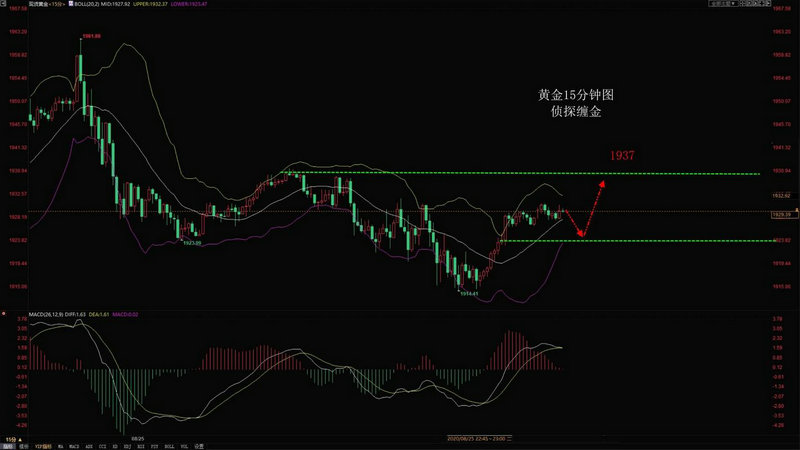The height and width of the screenshot is (450, 800).
Task: Click the 2020/08/25 22:45~23:00 time label
Action: pyautogui.click(x=479, y=439)
